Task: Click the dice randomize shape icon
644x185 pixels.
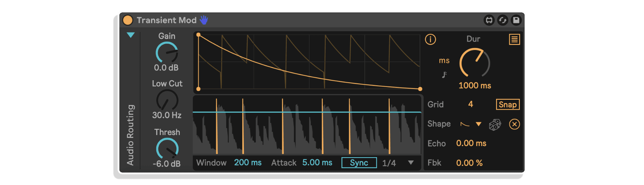Action: [495, 125]
